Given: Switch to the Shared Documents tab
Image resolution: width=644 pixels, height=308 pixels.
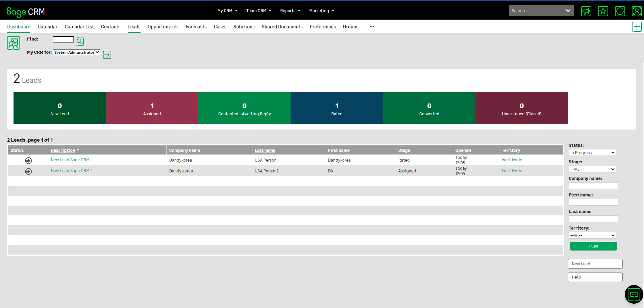Looking at the screenshot, I should [x=282, y=27].
